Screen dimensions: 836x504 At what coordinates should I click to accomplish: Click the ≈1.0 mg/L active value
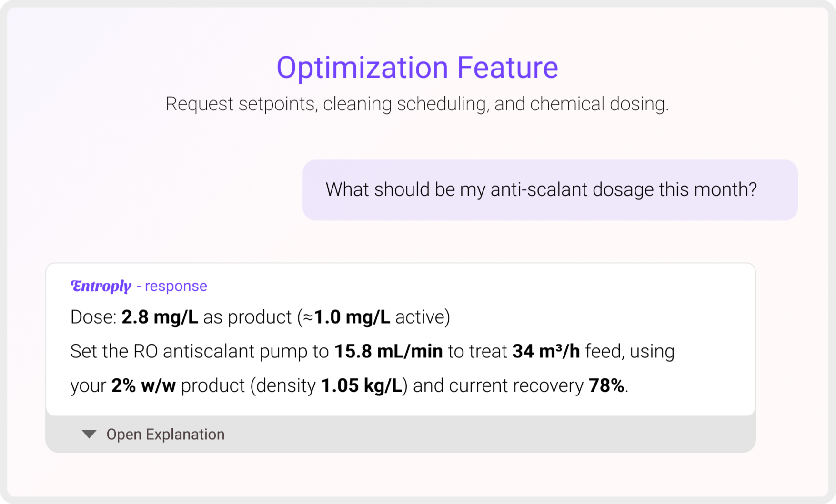click(352, 317)
